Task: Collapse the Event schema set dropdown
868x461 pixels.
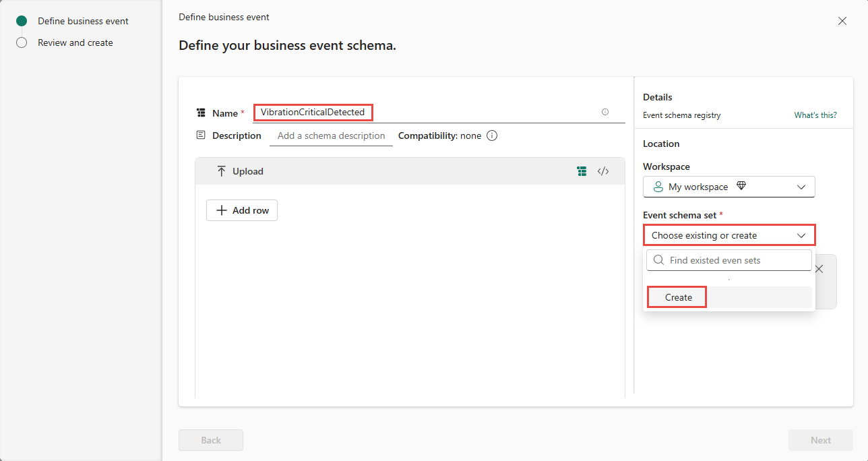Action: point(801,235)
